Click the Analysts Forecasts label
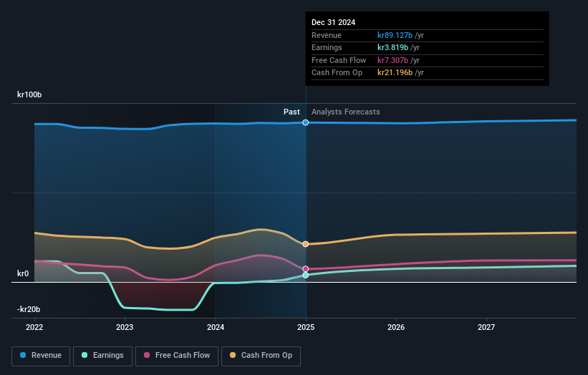Viewport: 588px width, 375px height. coord(346,112)
